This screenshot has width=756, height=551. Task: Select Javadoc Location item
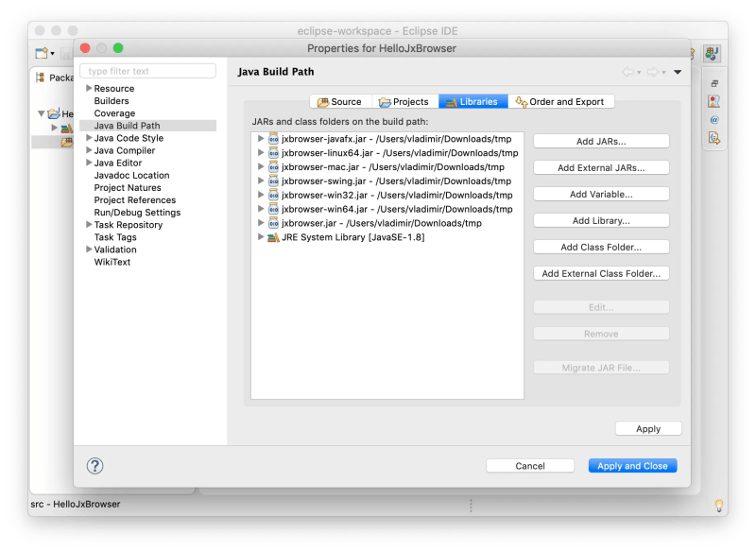(x=131, y=176)
